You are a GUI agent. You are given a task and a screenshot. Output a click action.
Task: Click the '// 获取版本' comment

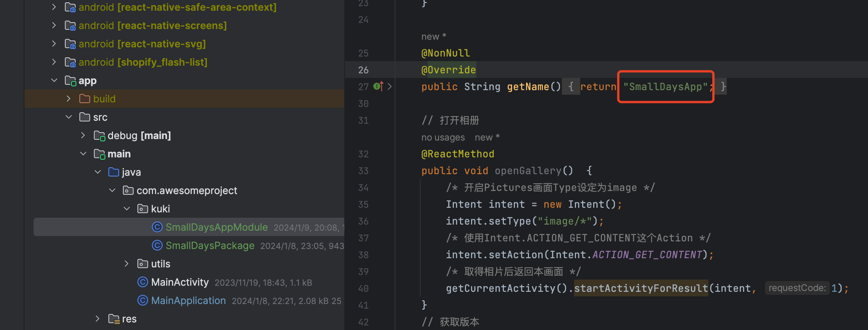coord(450,322)
